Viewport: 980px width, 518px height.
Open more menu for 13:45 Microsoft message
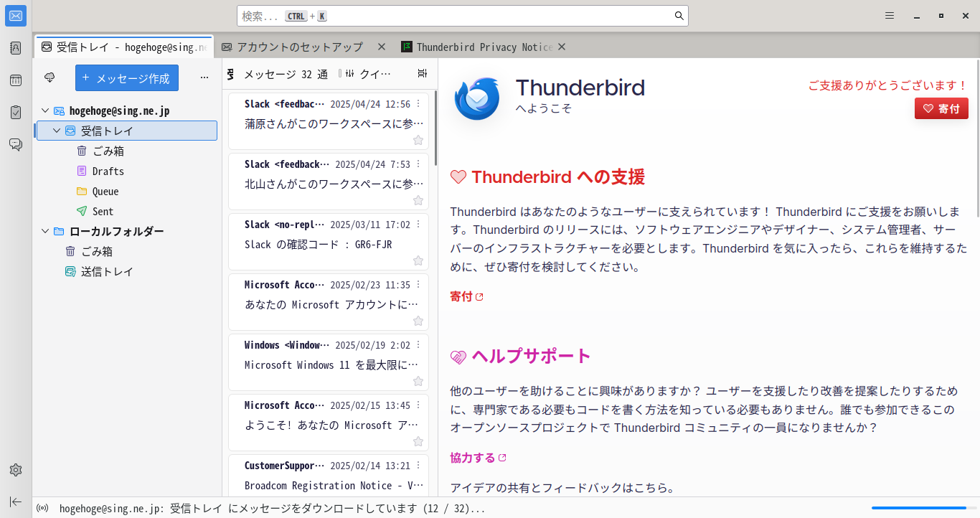pos(418,405)
